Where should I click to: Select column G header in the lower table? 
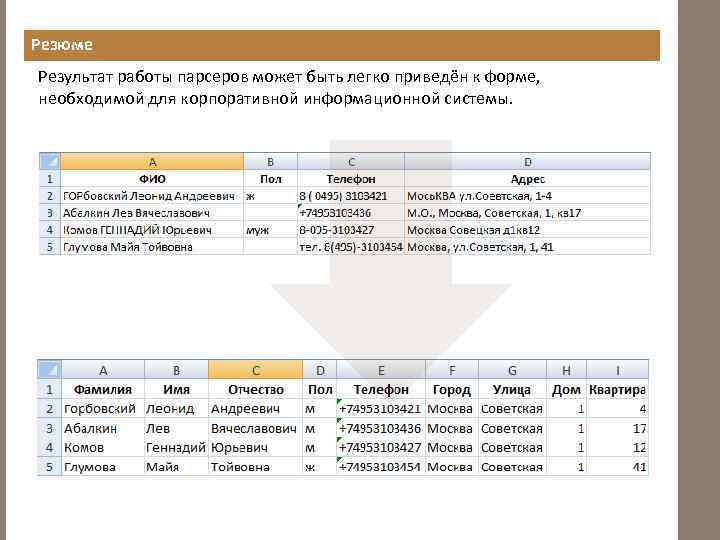(x=512, y=370)
